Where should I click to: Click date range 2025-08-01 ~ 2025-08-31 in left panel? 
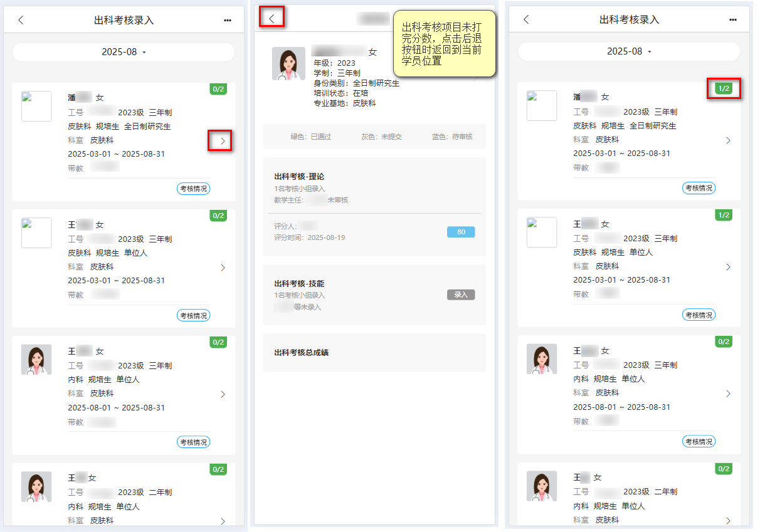(117, 407)
